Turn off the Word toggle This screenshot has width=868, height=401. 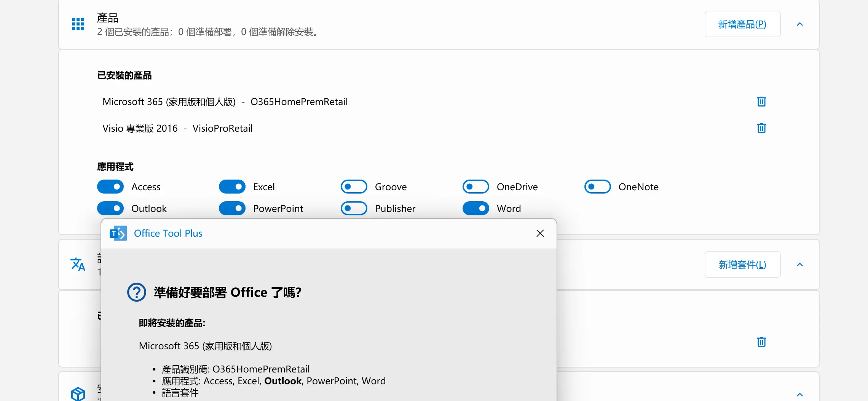476,208
